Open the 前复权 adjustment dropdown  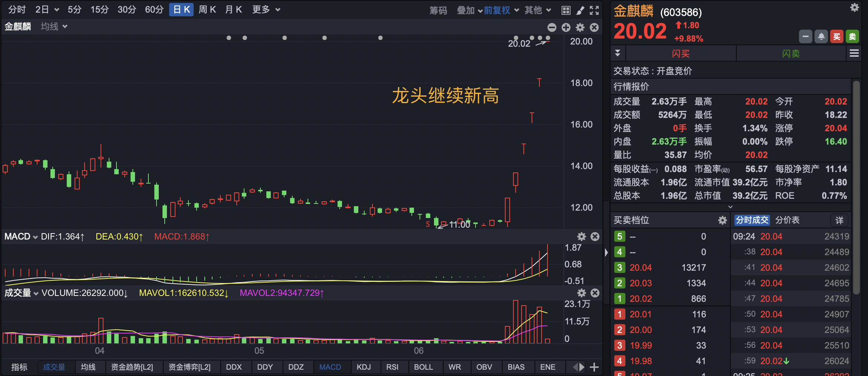click(501, 10)
